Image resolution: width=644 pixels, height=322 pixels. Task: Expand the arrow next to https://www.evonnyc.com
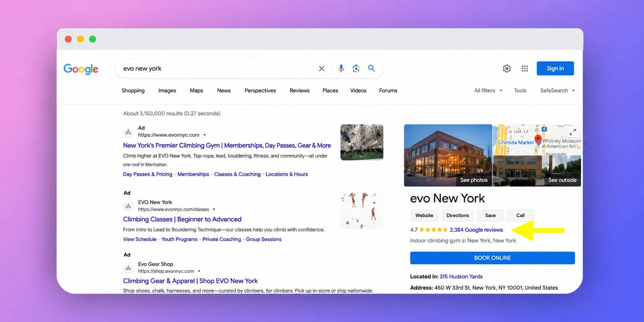tap(205, 135)
